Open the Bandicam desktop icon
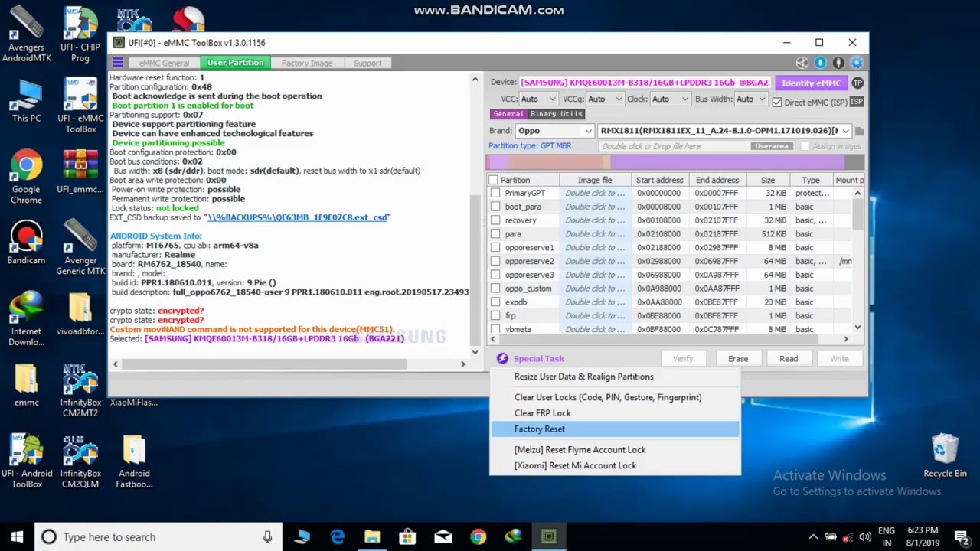The image size is (980, 551). pos(26,243)
